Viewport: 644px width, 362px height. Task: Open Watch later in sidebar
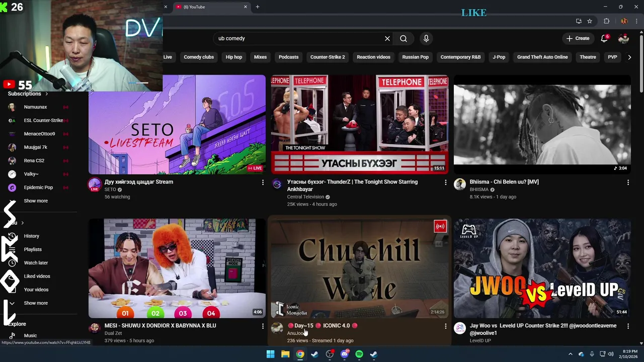[36, 263]
